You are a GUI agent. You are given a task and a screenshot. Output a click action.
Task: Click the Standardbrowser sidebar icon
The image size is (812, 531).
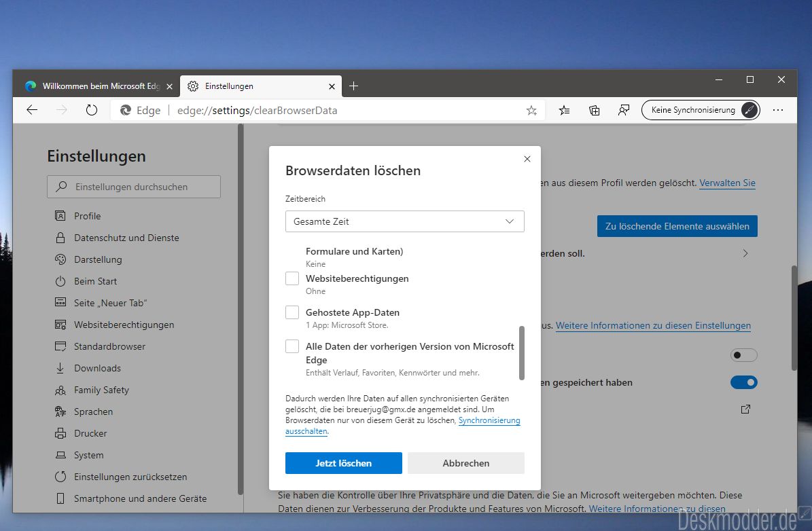click(60, 346)
